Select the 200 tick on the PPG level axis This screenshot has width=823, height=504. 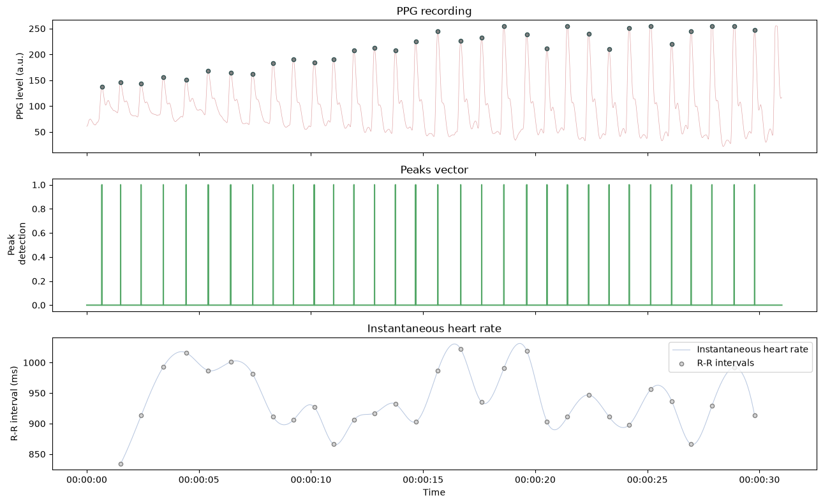[40, 55]
